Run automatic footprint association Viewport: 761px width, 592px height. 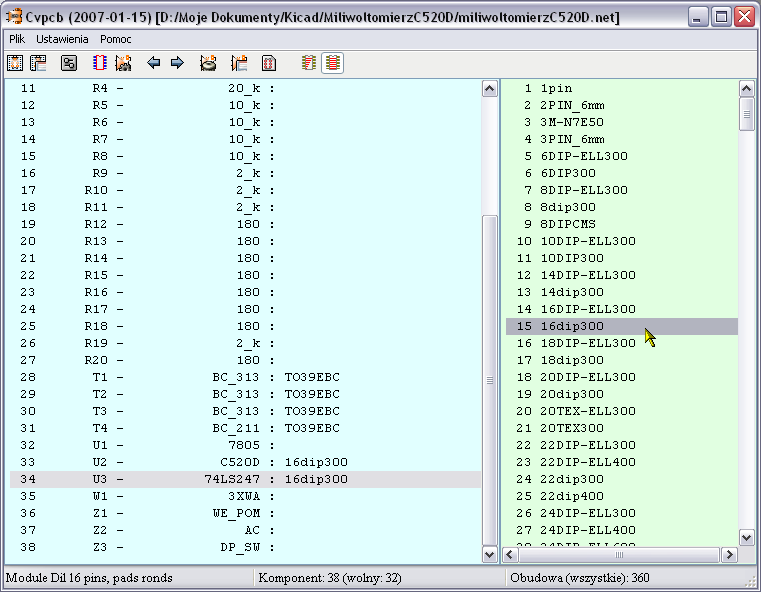tap(123, 63)
